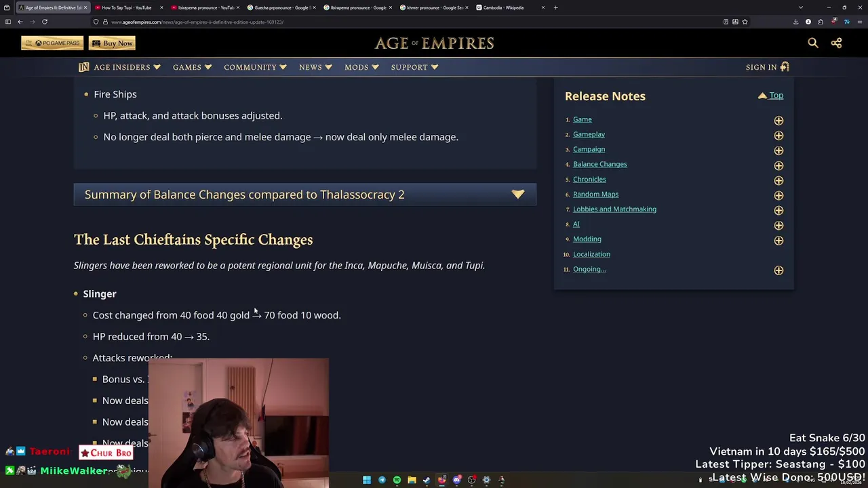868x488 pixels.
Task: Click the browser back arrow
Action: tap(20, 22)
